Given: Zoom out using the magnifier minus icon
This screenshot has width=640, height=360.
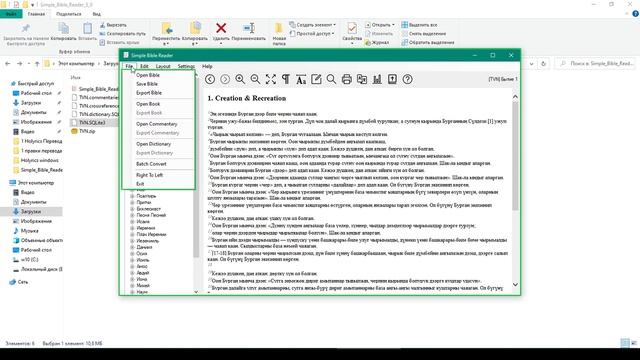Looking at the screenshot, I should point(255,79).
